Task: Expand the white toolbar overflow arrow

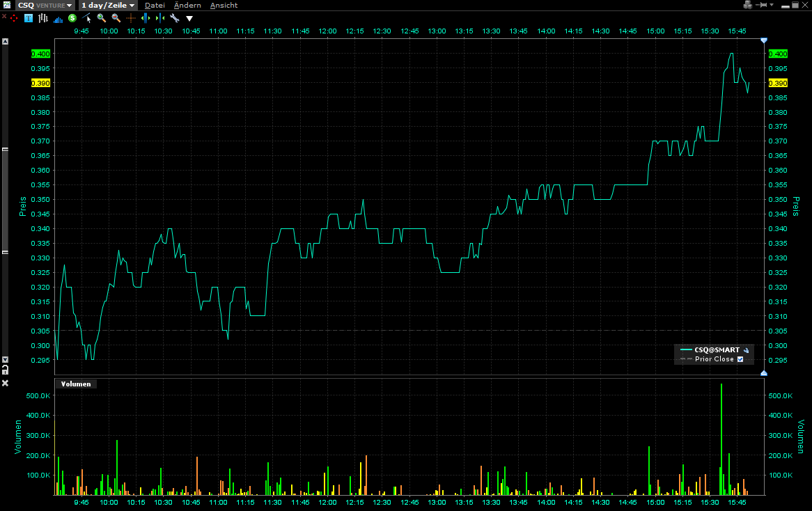Action: [189, 19]
